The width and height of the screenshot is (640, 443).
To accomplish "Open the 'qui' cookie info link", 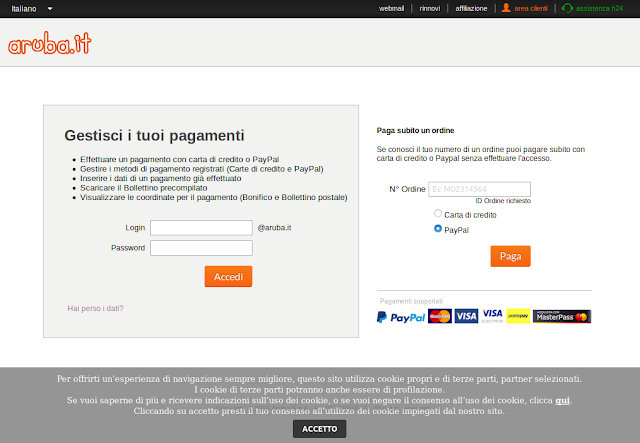I will (x=562, y=400).
